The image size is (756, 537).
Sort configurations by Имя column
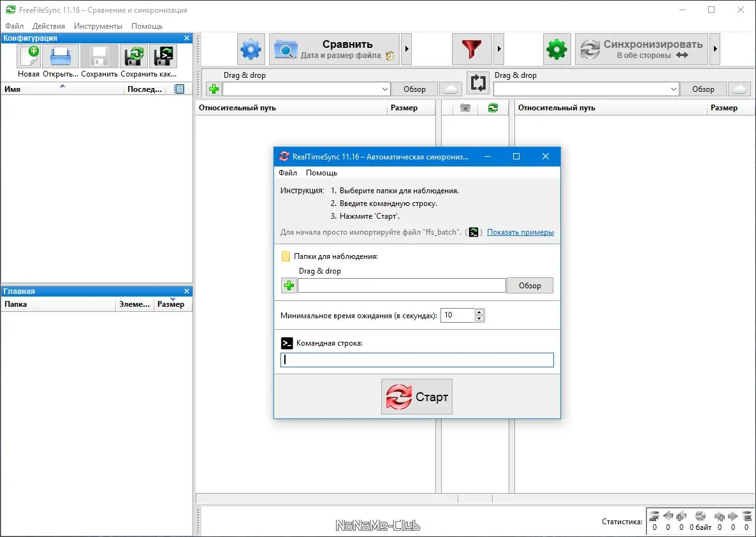pyautogui.click(x=62, y=89)
